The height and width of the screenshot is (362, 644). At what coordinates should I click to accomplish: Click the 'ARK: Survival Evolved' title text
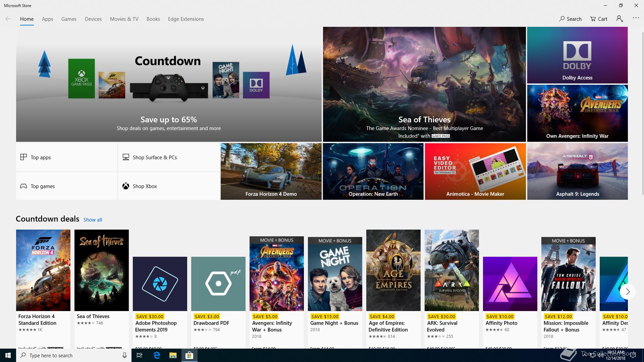coord(442,326)
